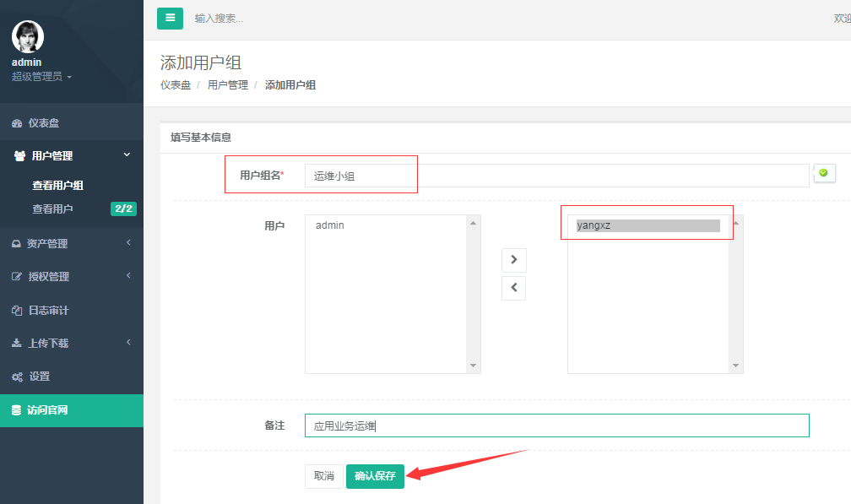Viewport: 851px width, 504px height.
Task: Open 设置 via its gear icon
Action: click(19, 376)
